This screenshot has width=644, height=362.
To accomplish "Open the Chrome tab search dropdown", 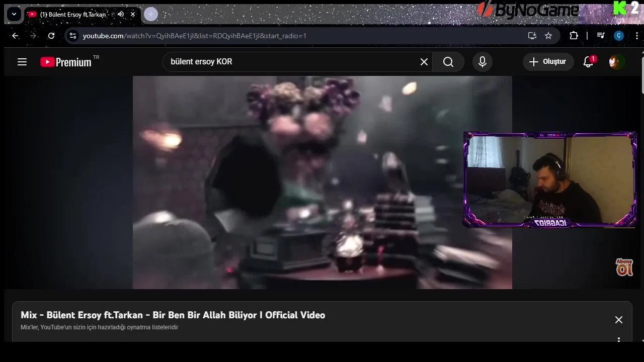I will coord(14,14).
